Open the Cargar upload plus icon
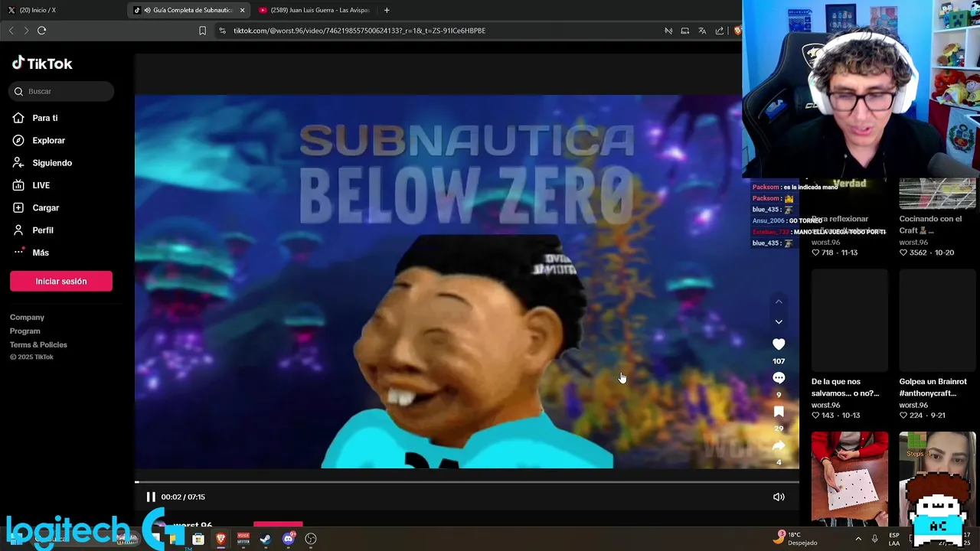The image size is (980, 551). [18, 207]
